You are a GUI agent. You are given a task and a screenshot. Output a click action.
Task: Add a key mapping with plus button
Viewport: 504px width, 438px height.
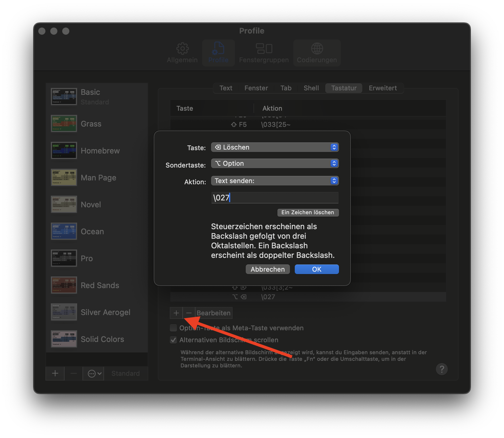(176, 313)
